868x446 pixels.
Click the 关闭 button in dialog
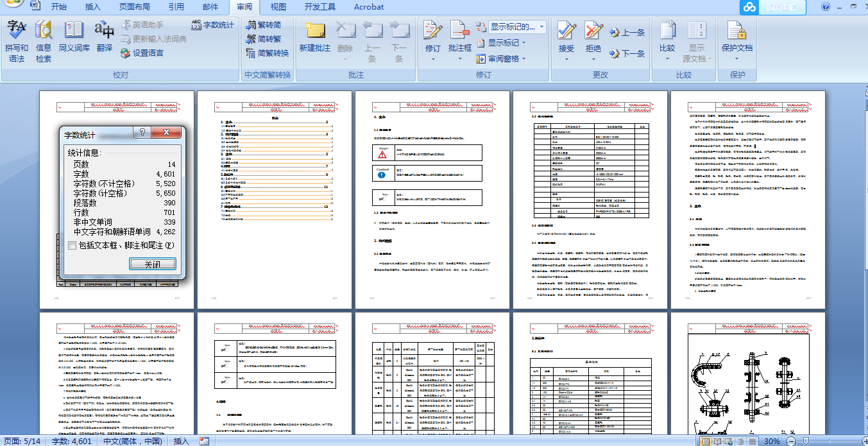pos(152,264)
